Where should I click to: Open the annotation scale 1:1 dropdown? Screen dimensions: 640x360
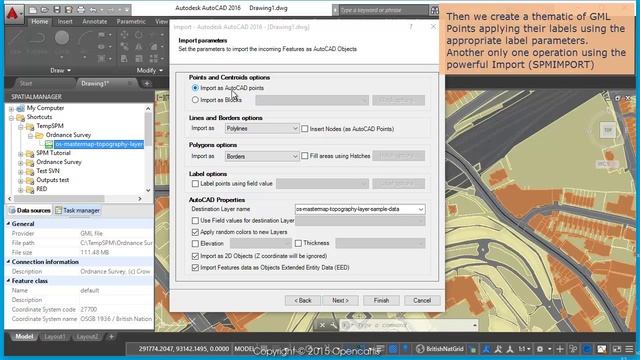pos(524,349)
